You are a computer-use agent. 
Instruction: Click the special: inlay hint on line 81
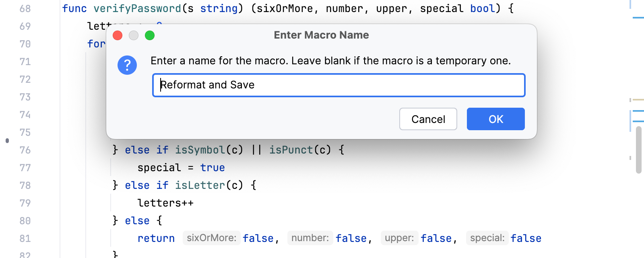pyautogui.click(x=487, y=238)
